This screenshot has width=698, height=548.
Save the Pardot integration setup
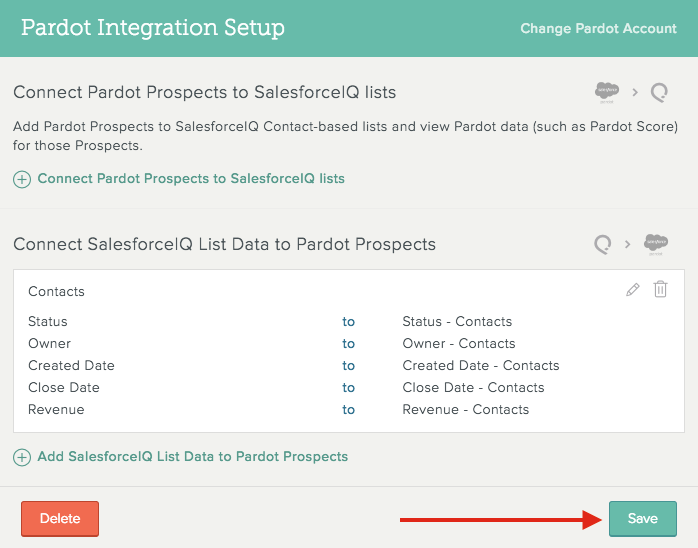click(x=643, y=519)
